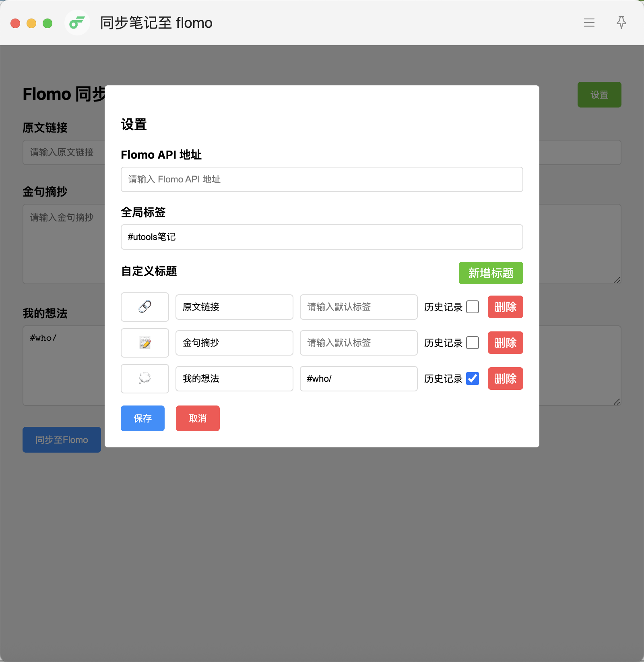Click the thought bubble emoji icon box
Image resolution: width=644 pixels, height=662 pixels.
145,379
